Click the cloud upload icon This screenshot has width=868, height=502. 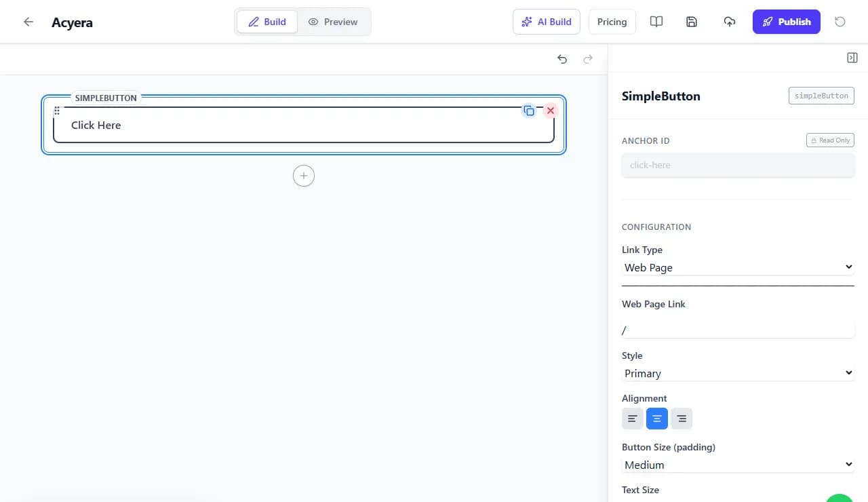coord(730,22)
